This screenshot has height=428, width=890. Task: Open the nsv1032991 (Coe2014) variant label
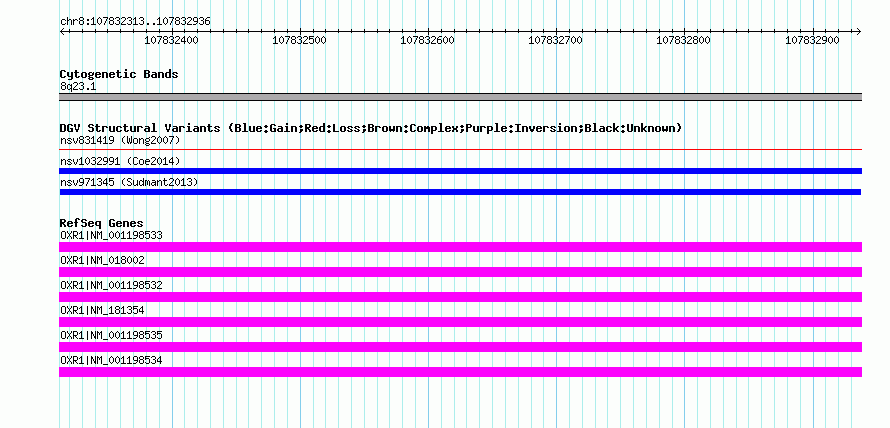coord(120,162)
